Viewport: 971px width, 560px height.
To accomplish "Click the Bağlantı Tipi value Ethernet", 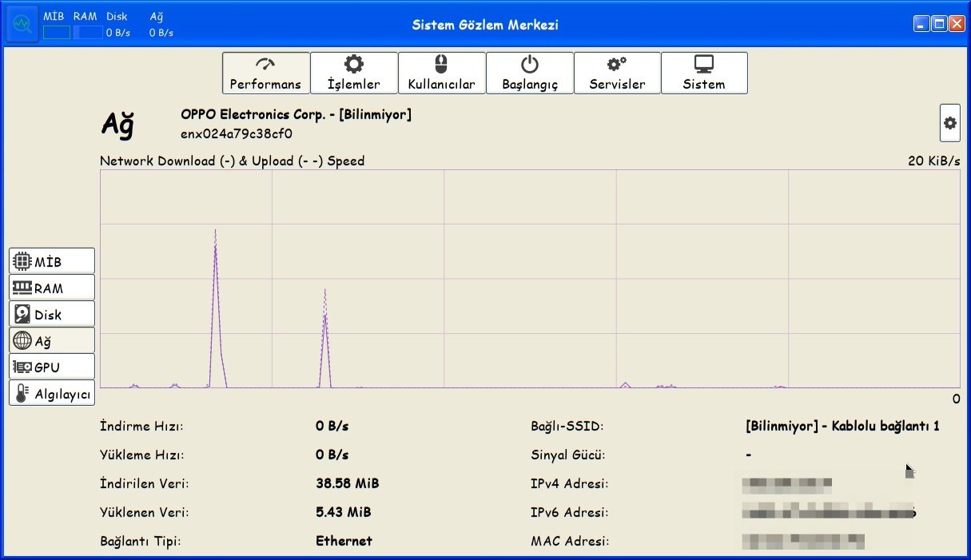I will click(344, 541).
